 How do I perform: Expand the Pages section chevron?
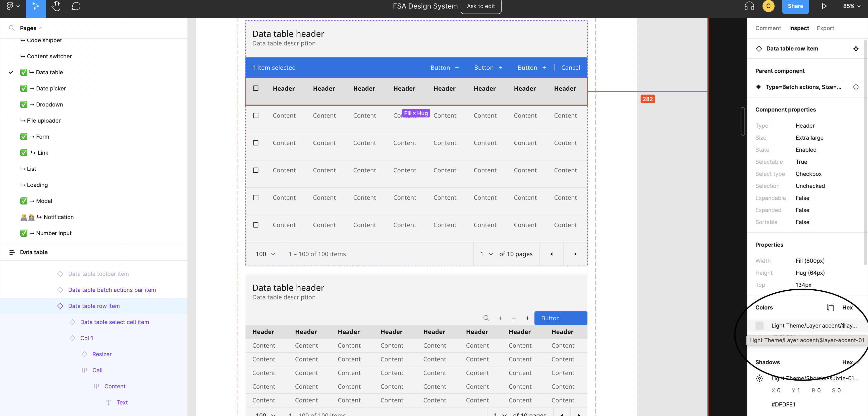click(x=41, y=28)
